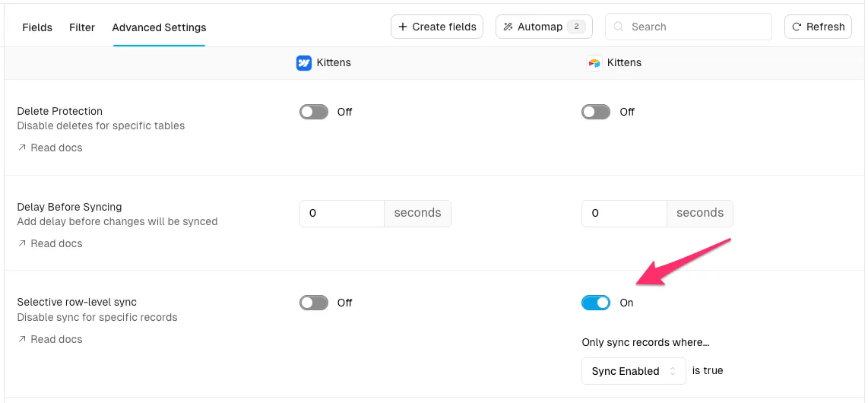Enable Delete Protection for Webflow Kittens
This screenshot has width=868, height=403.
point(314,112)
